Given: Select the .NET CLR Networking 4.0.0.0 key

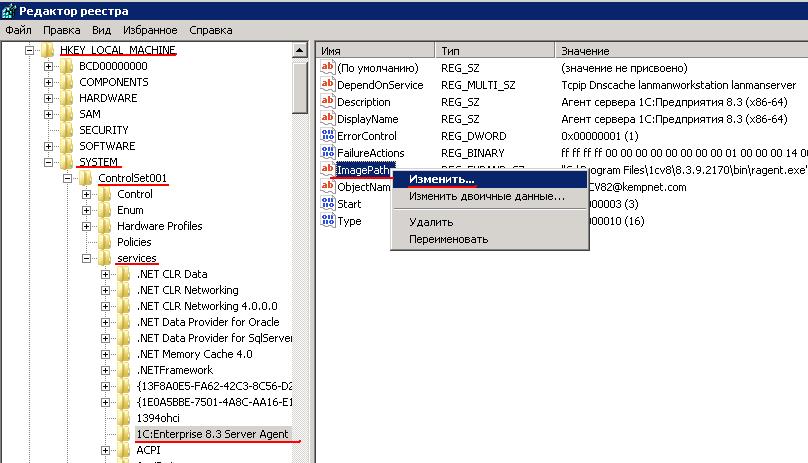Looking at the screenshot, I should [207, 306].
